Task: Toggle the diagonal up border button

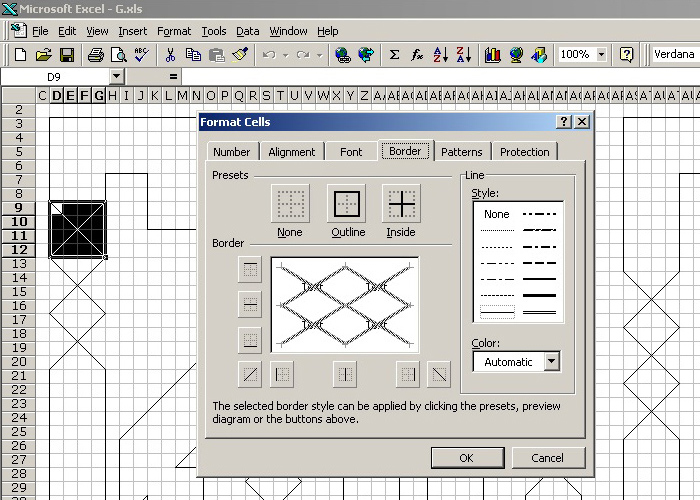Action: point(250,375)
